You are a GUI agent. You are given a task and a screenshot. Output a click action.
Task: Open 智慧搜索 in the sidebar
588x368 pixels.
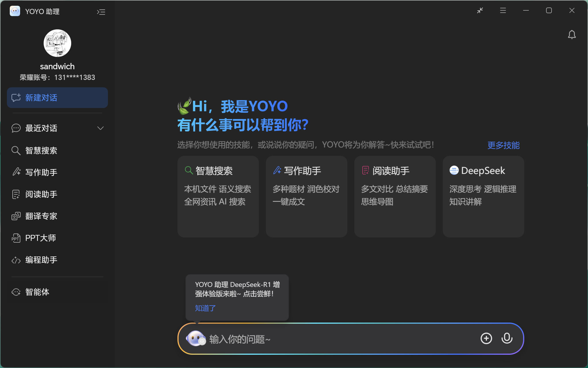[x=57, y=150]
